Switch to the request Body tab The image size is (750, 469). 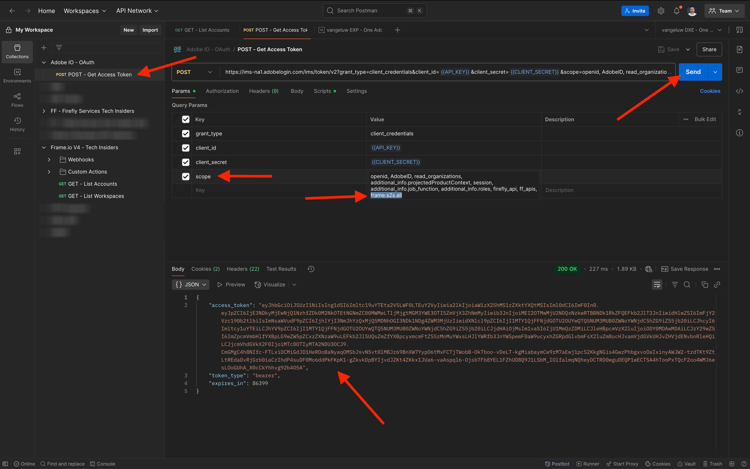click(297, 91)
